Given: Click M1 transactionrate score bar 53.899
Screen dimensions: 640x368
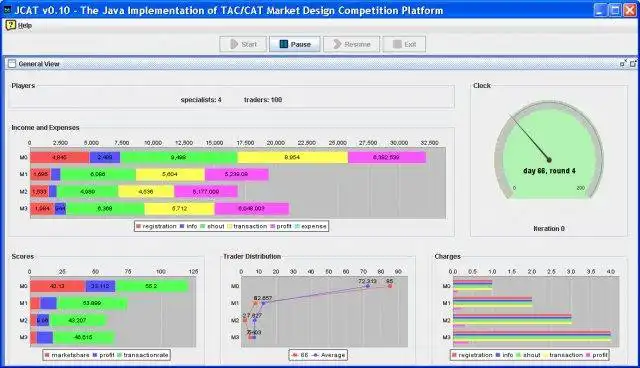Looking at the screenshot, I should pos(92,303).
